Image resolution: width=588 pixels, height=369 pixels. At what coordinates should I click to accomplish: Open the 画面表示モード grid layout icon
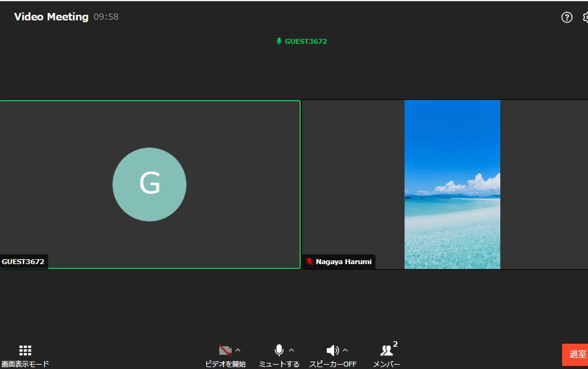25,350
